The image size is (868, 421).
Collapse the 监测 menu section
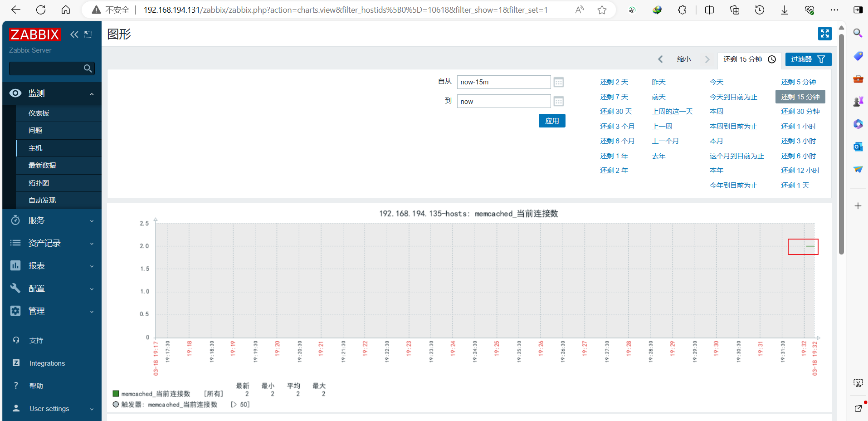[52, 93]
